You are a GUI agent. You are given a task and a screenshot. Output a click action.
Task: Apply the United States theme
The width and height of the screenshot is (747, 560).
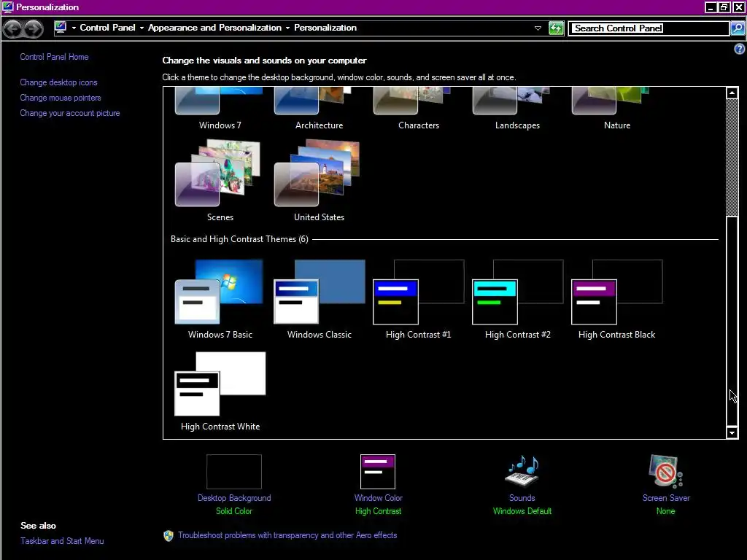tap(317, 173)
